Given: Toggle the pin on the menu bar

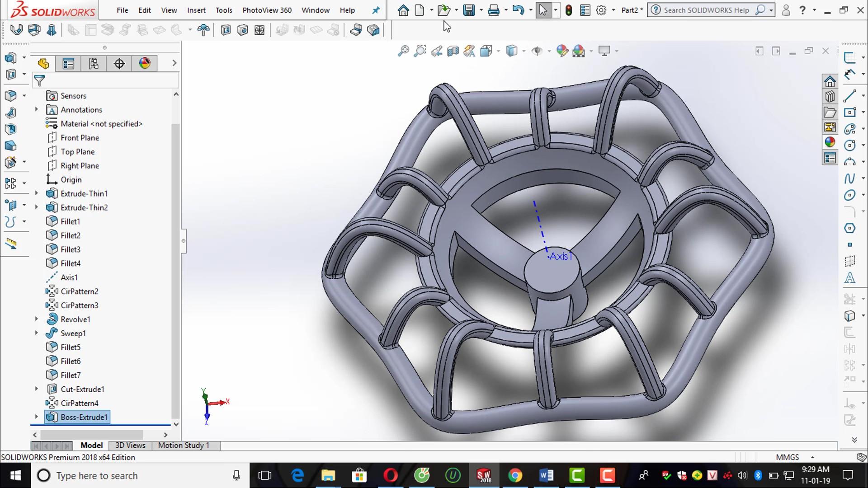Looking at the screenshot, I should point(375,10).
